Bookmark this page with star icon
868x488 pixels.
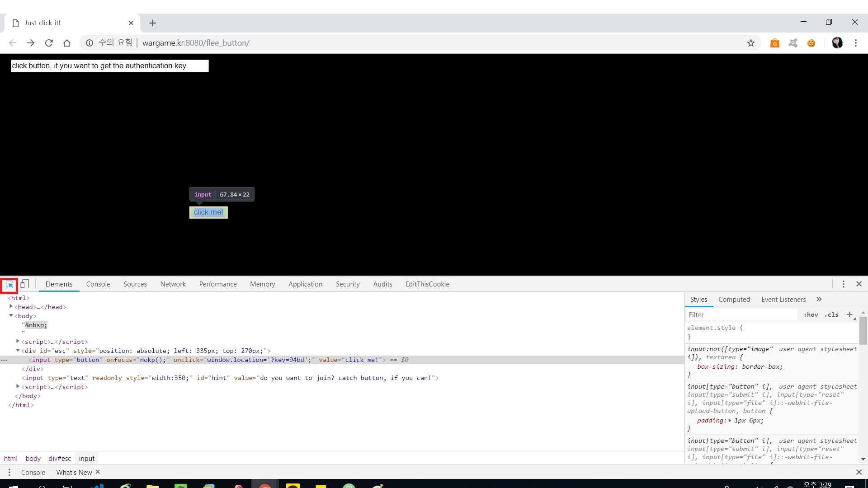(751, 43)
